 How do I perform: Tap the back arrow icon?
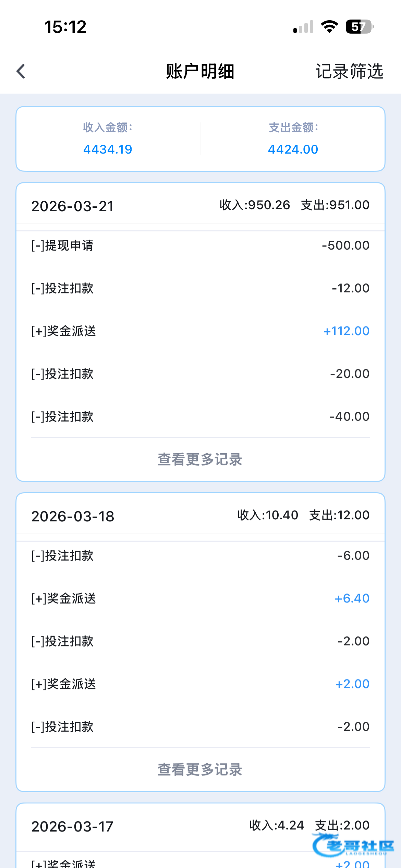[21, 71]
